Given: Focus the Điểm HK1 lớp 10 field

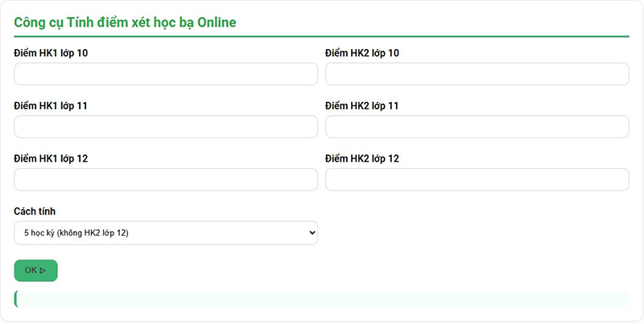Looking at the screenshot, I should [x=166, y=74].
